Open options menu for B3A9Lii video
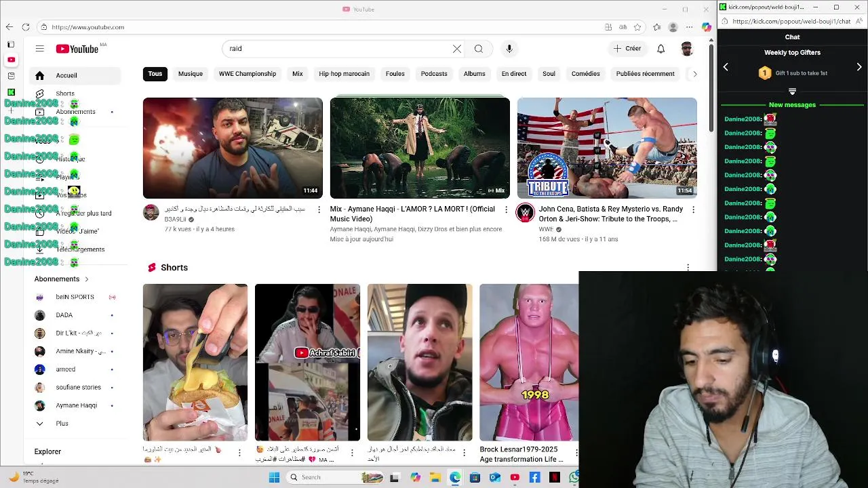 point(319,210)
